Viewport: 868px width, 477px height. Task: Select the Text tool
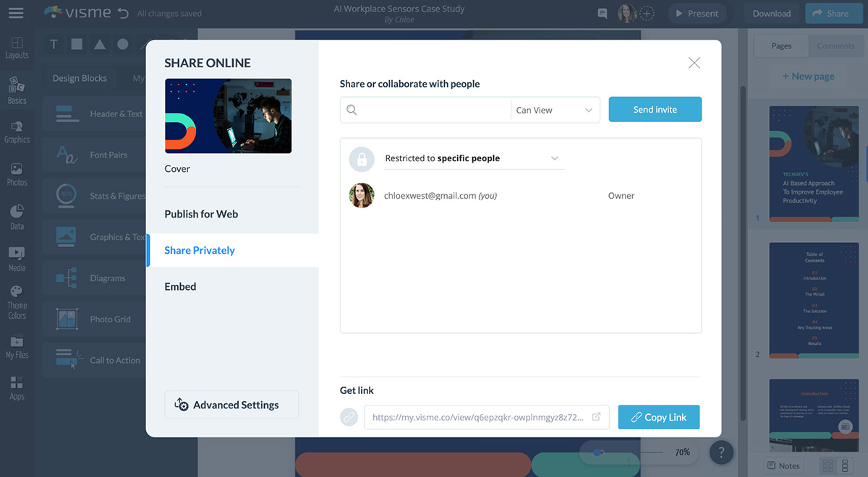pos(53,43)
